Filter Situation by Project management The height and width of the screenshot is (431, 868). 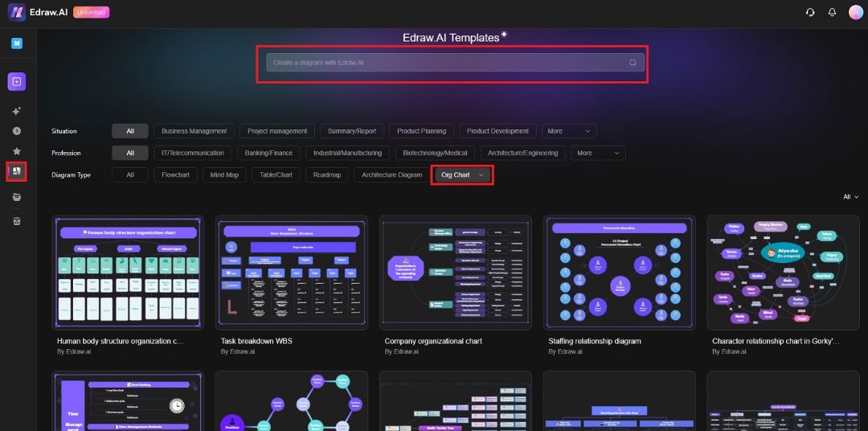[x=277, y=131]
